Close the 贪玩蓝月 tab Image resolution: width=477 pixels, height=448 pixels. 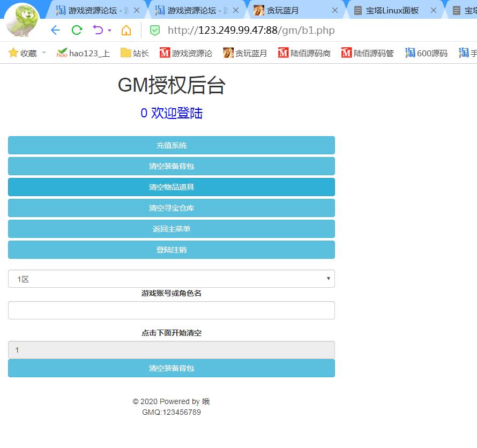[335, 10]
